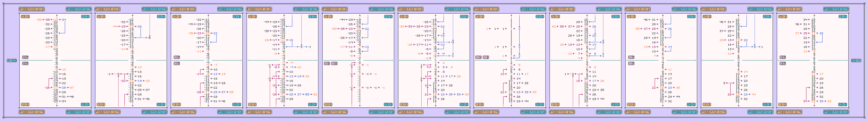The image size is (868, 121).
Task: Click F=ODD→X(3+1)÷2 below the first panel
Action: (78, 112)
